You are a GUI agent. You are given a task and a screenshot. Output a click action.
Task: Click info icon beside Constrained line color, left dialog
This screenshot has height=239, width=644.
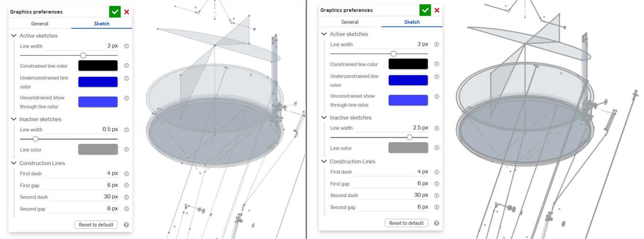click(x=126, y=66)
